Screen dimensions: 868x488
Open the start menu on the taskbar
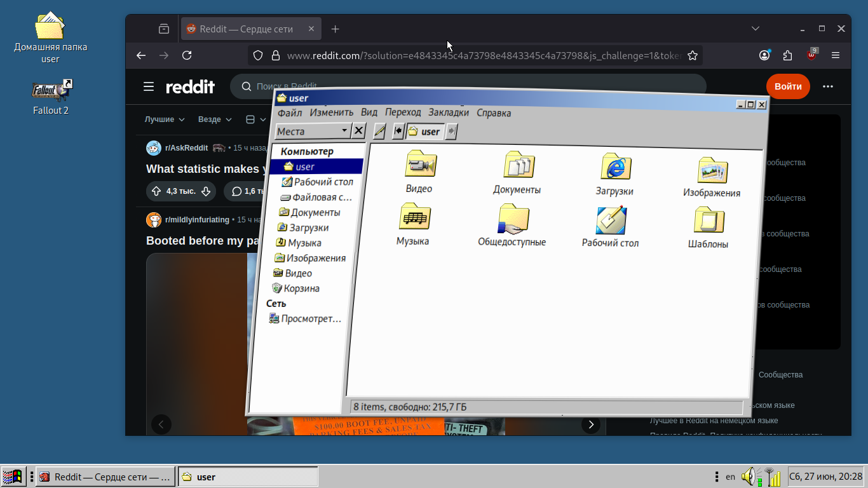click(x=13, y=477)
